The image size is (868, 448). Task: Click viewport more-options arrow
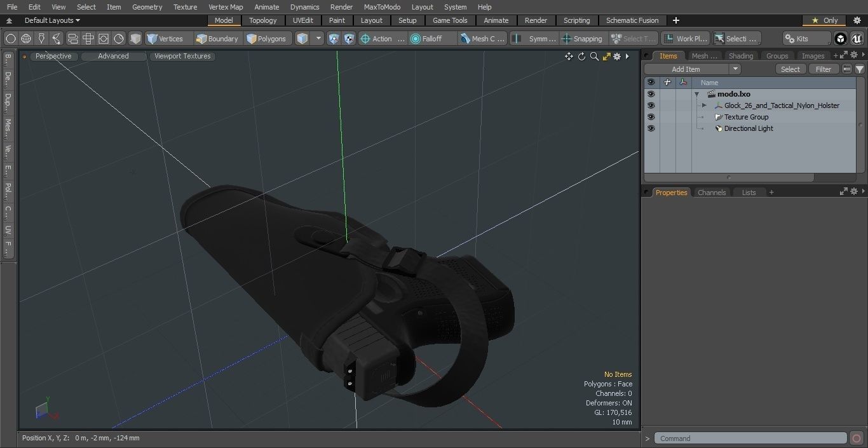click(627, 57)
